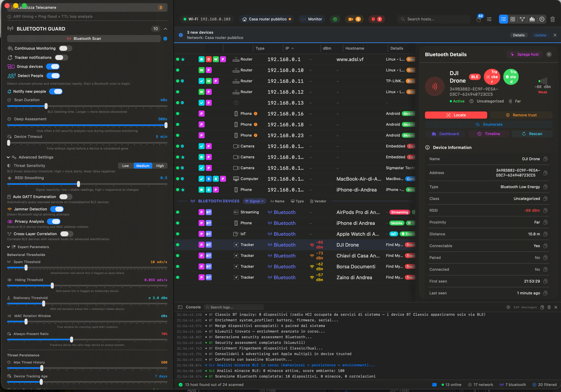The image size is (561, 392).
Task: Switch to list view icon
Action: [x=503, y=19]
